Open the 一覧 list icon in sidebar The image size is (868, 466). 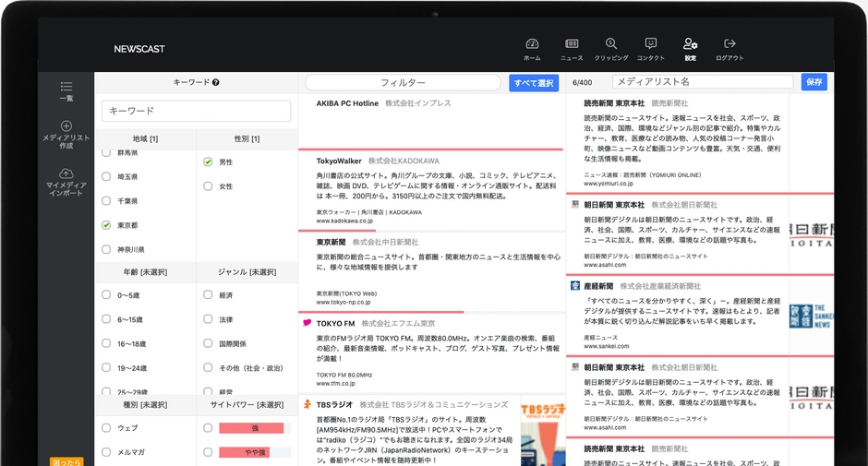[x=66, y=87]
